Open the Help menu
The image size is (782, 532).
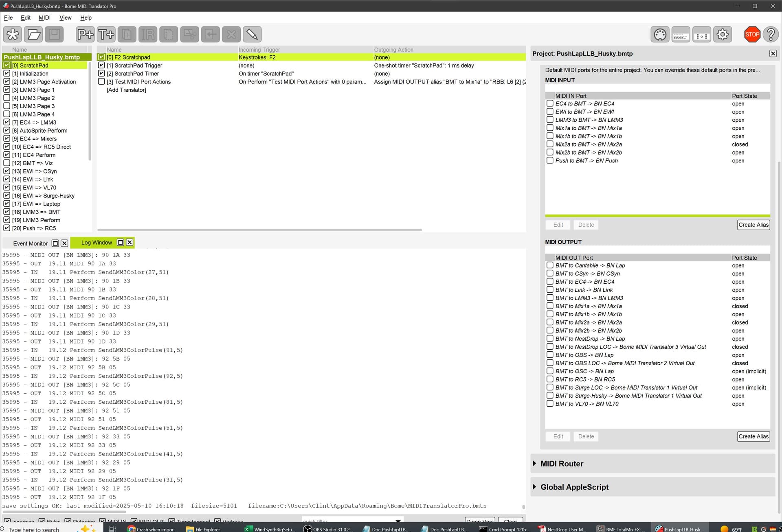(86, 18)
